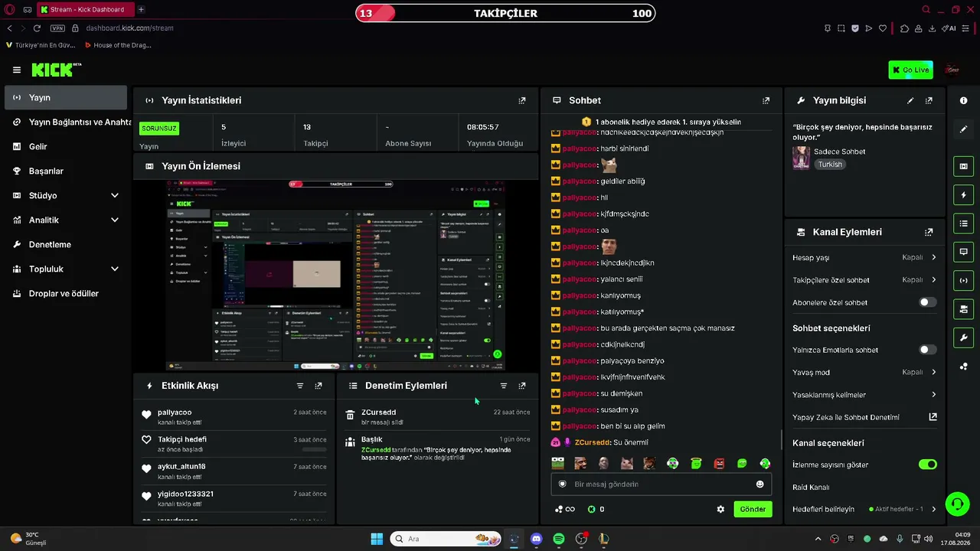Open Gelir in the sidebar
Screen dimensions: 980x551
click(x=65, y=146)
